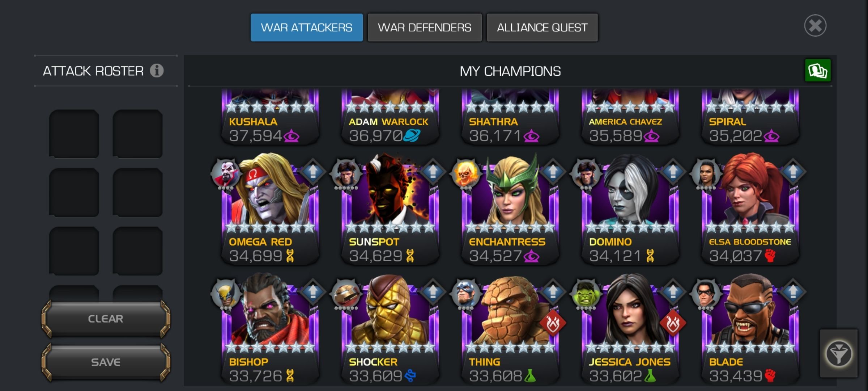Click Blade's rank-up arrow icon

click(793, 291)
